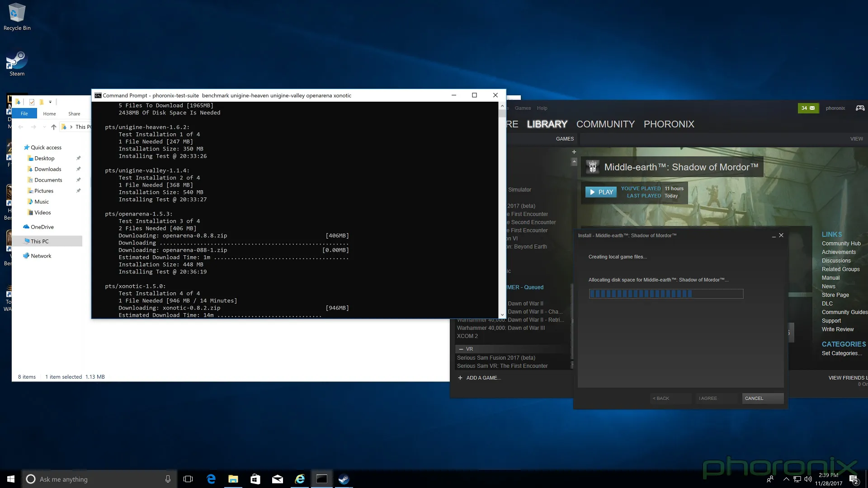This screenshot has width=868, height=488.
Task: Switch to Steam taskbar icon
Action: tap(344, 479)
